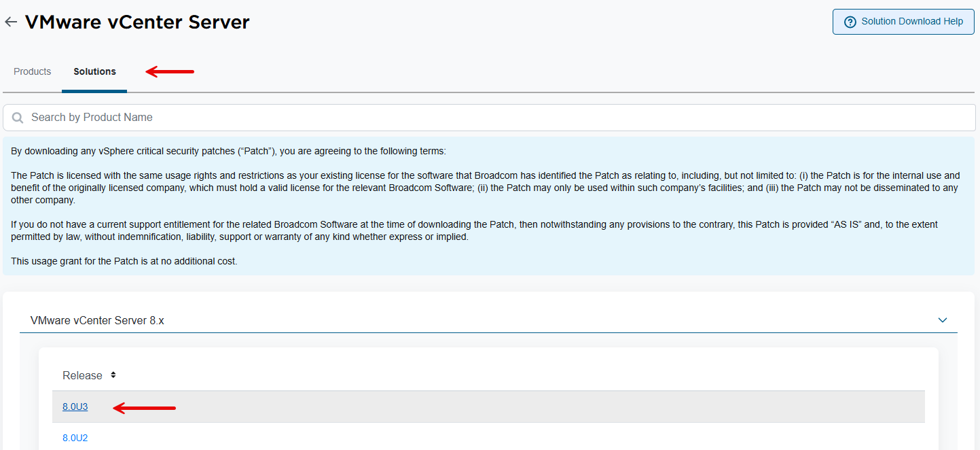Focus the Search by Product Name field
Image resolution: width=980 pixels, height=450 pixels.
[x=489, y=118]
